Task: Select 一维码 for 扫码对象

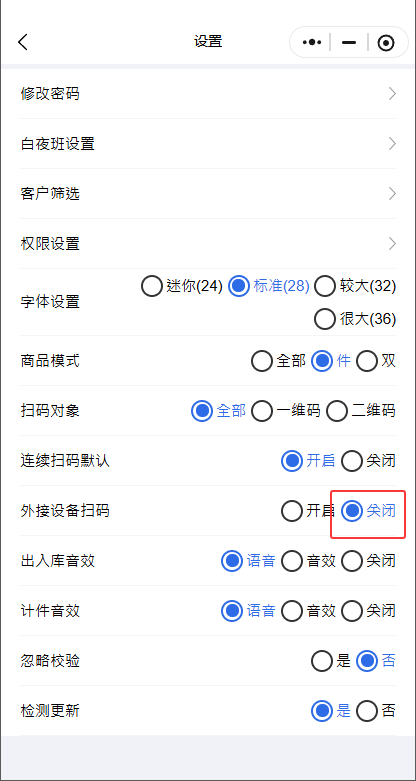Action: coord(286,411)
